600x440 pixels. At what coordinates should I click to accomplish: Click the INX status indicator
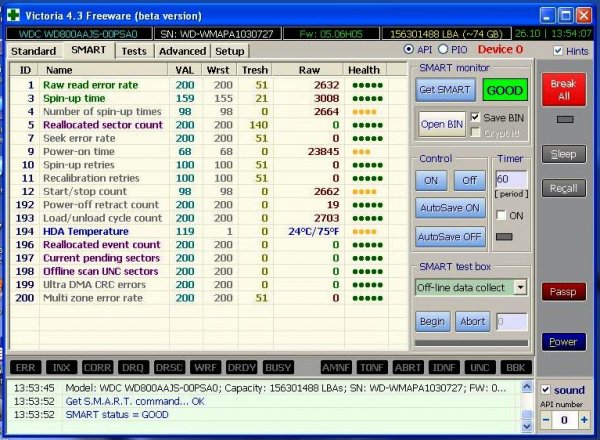click(x=61, y=368)
